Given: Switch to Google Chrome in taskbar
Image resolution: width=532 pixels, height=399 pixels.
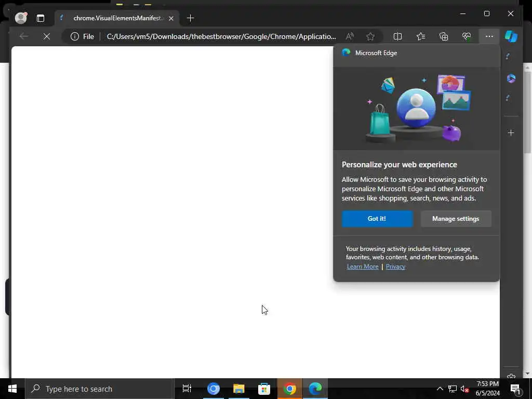Looking at the screenshot, I should point(290,389).
